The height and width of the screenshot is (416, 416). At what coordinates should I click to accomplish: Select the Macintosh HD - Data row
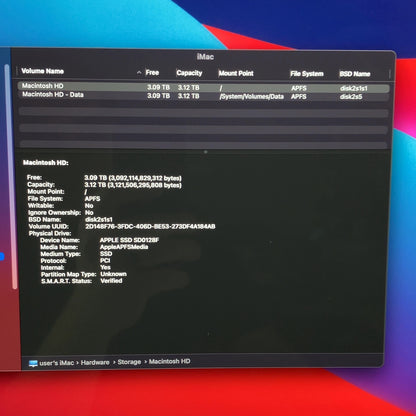coord(203,96)
